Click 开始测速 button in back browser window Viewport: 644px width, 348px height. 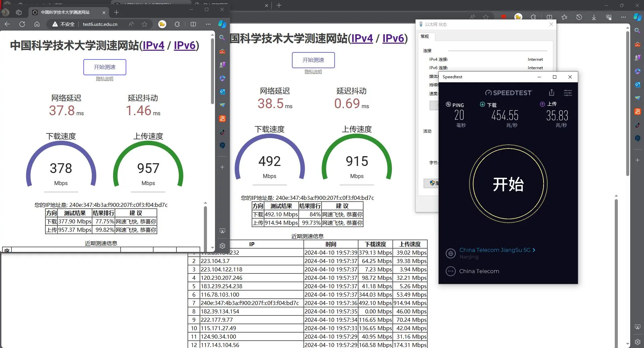tap(313, 60)
